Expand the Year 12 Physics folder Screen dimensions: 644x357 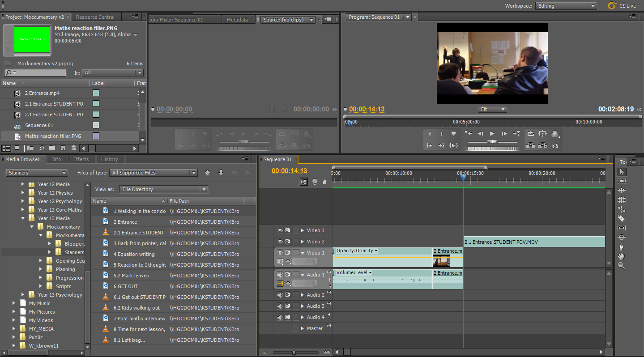click(x=23, y=193)
